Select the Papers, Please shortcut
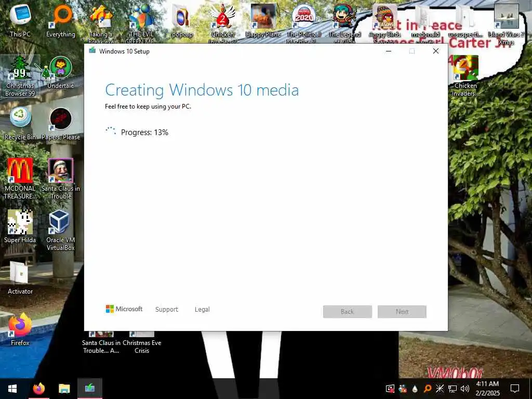Viewport: 532px width, 399px height. tap(61, 124)
